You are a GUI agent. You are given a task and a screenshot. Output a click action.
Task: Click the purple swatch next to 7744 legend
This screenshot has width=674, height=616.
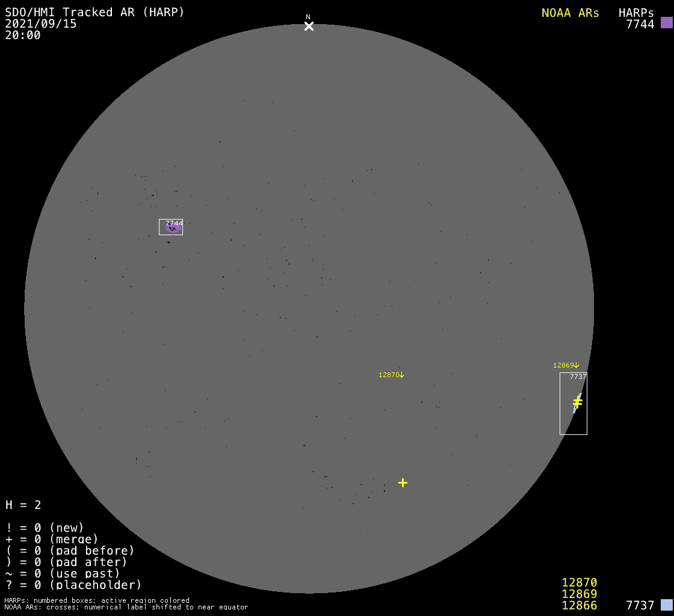click(666, 23)
